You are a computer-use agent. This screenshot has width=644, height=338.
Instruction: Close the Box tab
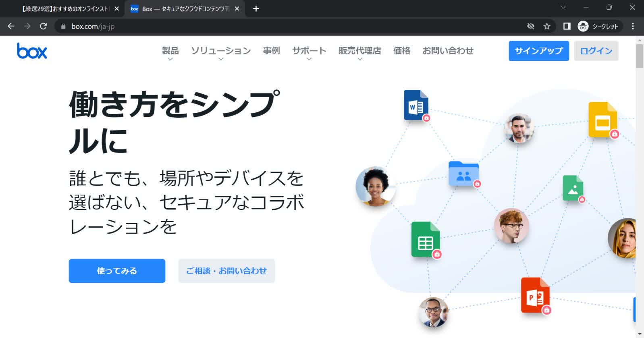pyautogui.click(x=237, y=8)
